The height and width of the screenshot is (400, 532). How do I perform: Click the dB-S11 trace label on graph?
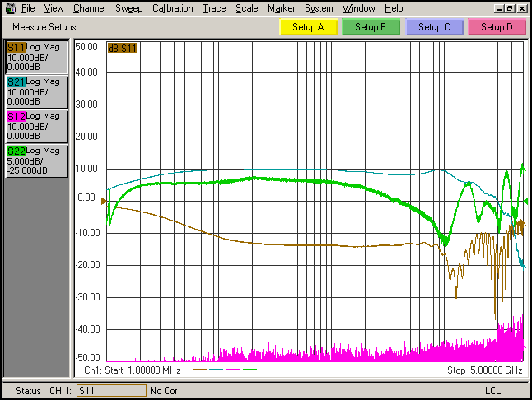pos(122,49)
